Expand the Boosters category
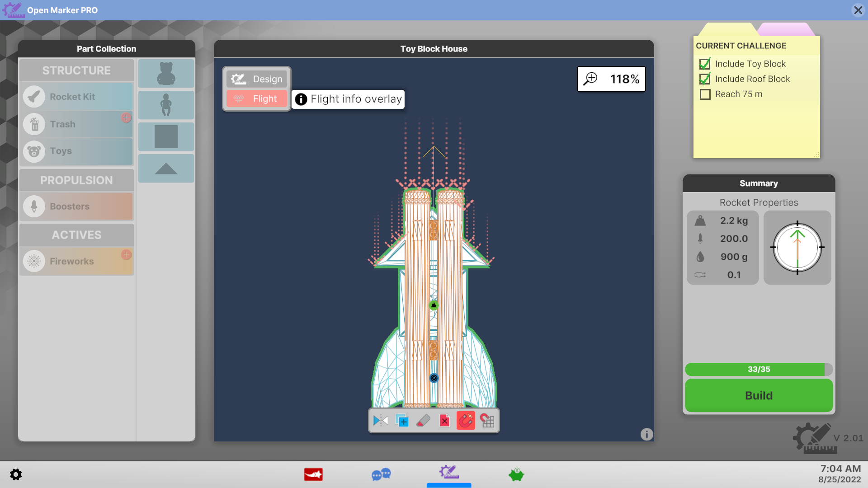This screenshot has height=488, width=868. click(x=77, y=206)
